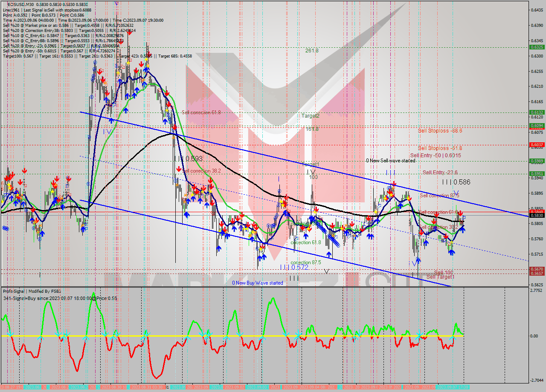546x392 pixels.
Task: Select the 'Sell Stoploss -88.6' label
Action: [440, 131]
